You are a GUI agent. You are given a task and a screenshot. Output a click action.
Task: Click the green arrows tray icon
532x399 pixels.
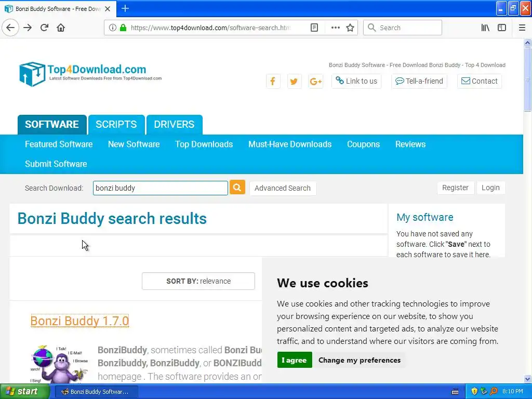click(x=484, y=392)
